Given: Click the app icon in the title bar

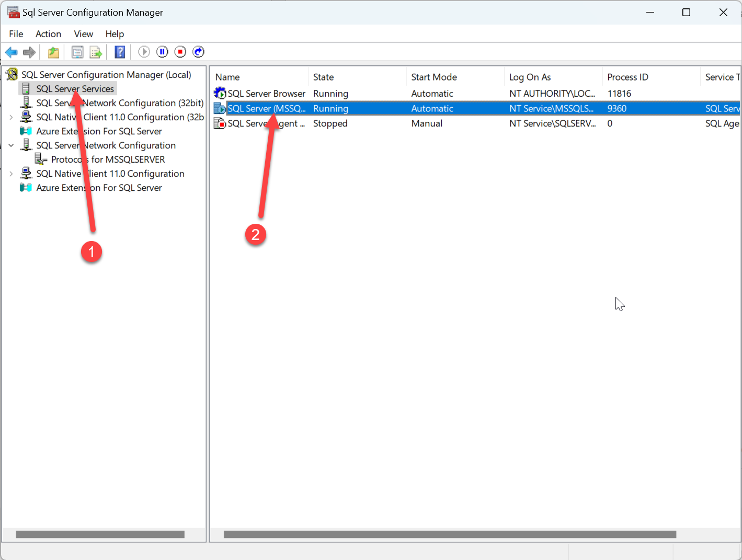Looking at the screenshot, I should point(13,12).
